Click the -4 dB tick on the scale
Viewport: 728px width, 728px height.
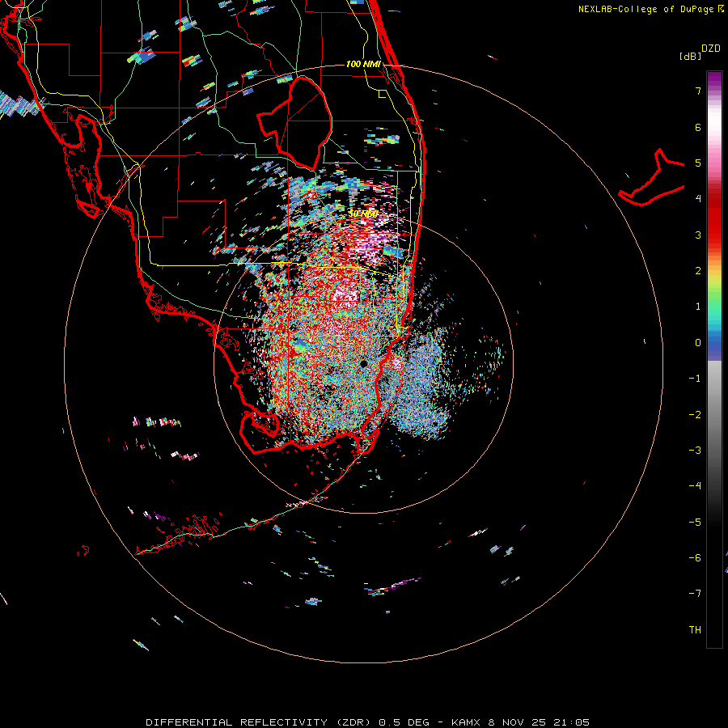(695, 486)
